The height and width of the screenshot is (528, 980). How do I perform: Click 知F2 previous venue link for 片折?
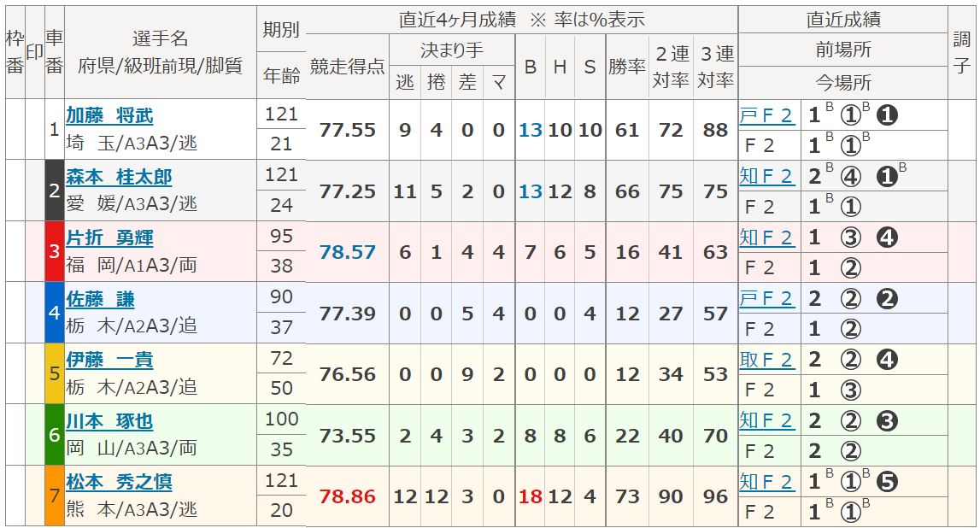tap(766, 238)
